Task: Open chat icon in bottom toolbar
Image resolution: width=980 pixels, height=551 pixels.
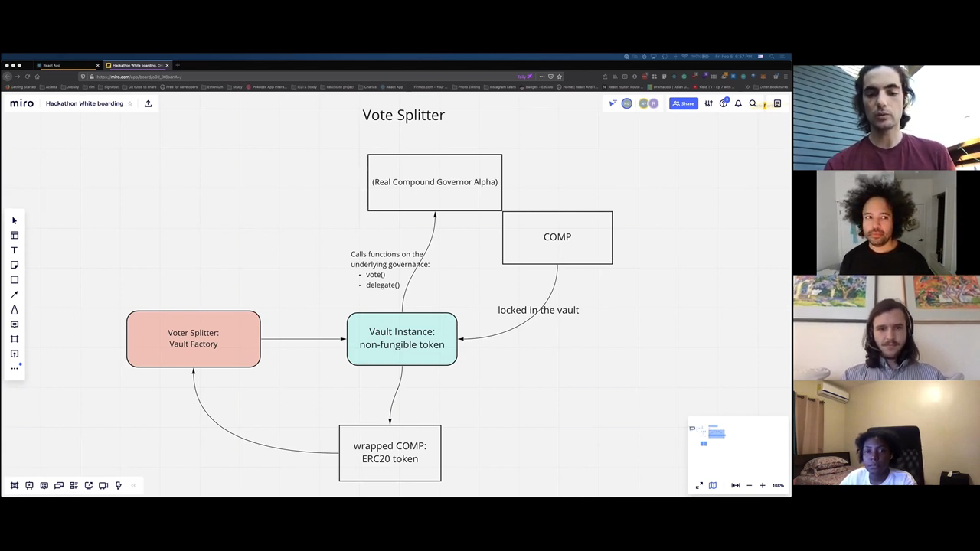Action: 59,485
